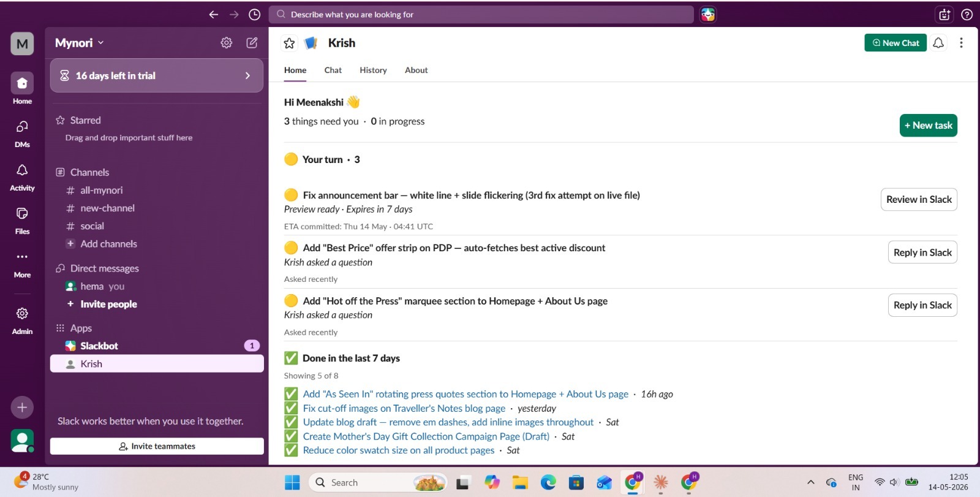Click the Windows taskbar Search box
This screenshot has width=980, height=497.
[378, 482]
